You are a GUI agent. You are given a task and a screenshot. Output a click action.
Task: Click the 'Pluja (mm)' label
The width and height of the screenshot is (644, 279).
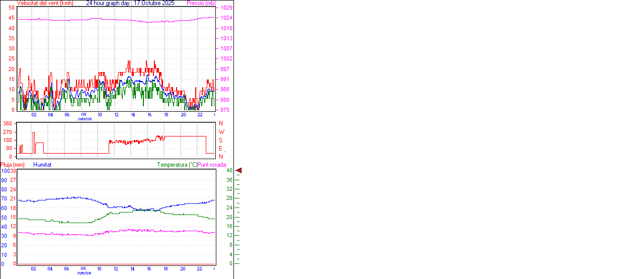tap(13, 165)
